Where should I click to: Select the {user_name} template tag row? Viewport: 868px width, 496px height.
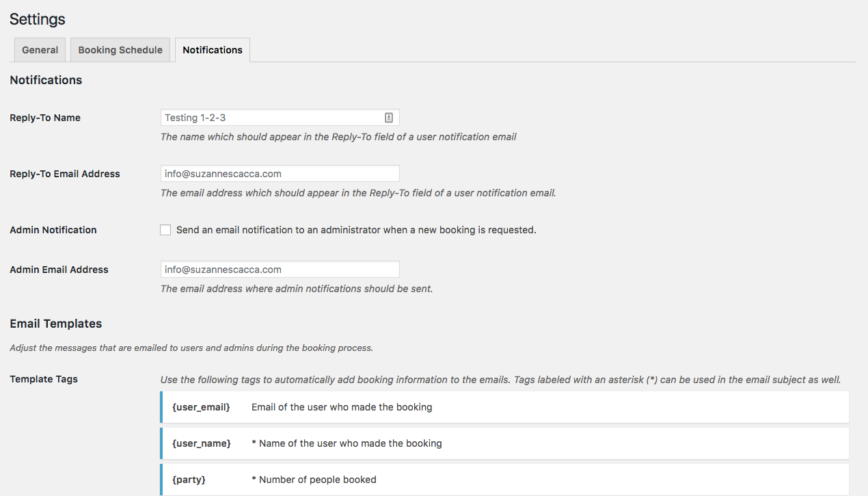tap(504, 443)
